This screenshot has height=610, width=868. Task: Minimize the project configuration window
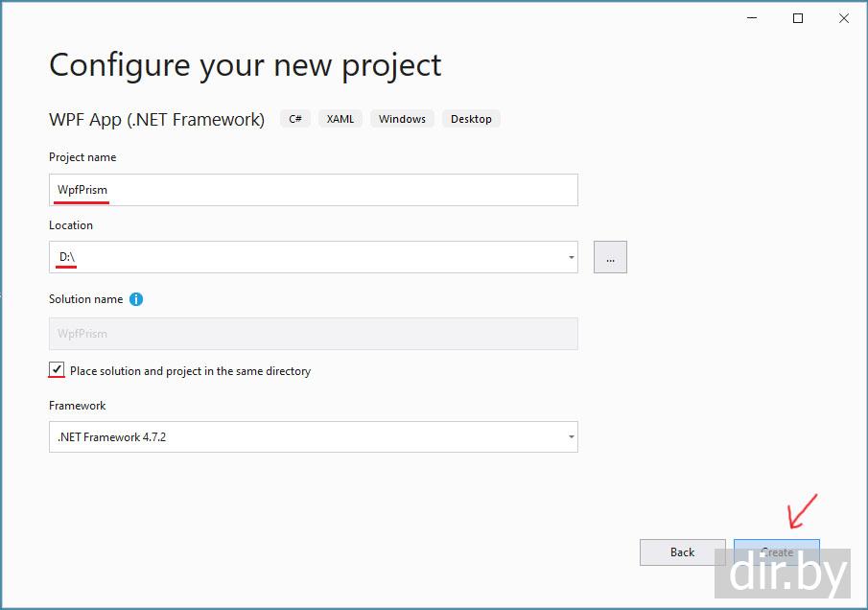coord(751,18)
